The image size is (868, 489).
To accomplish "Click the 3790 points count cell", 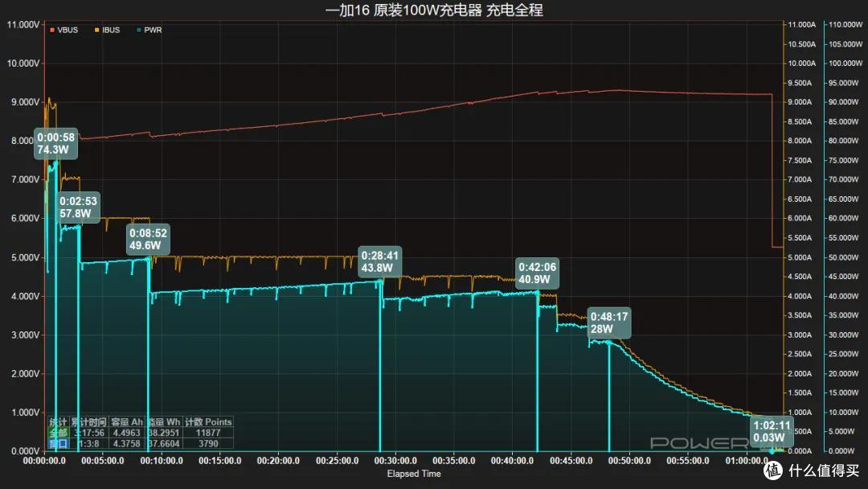I will pos(208,444).
